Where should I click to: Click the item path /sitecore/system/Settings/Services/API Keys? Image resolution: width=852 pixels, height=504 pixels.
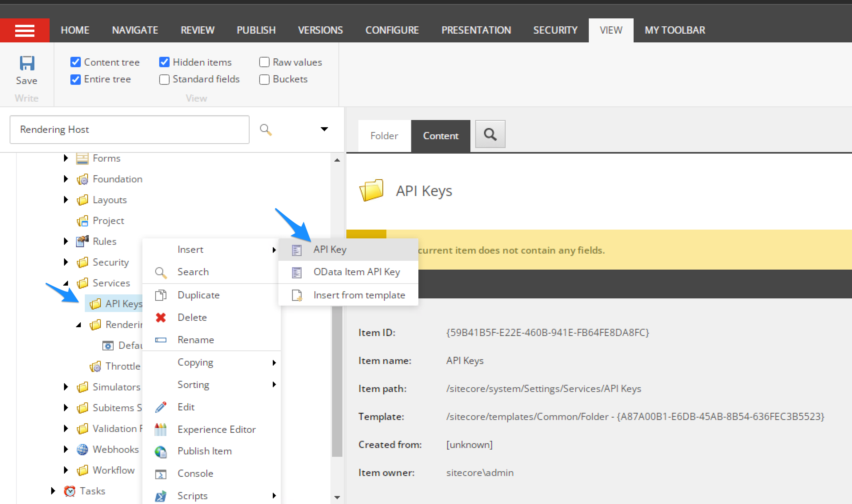544,388
